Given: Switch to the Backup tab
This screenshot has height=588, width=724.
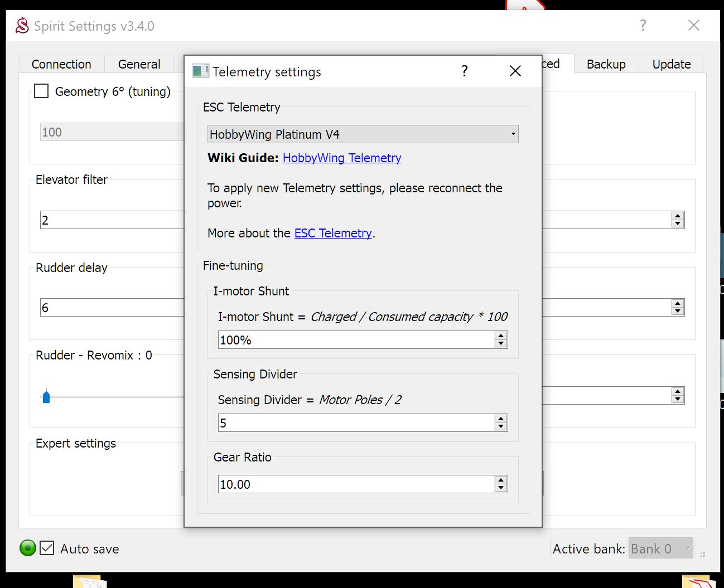Looking at the screenshot, I should pos(606,64).
